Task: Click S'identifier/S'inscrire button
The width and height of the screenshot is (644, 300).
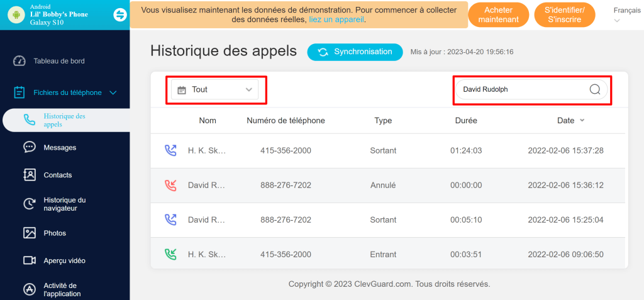Action: [x=565, y=15]
